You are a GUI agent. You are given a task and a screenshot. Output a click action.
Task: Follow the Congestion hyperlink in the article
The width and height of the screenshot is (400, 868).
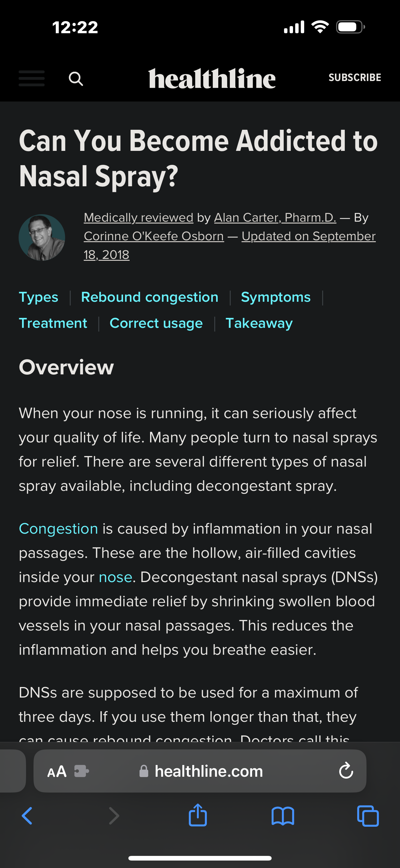point(58,529)
